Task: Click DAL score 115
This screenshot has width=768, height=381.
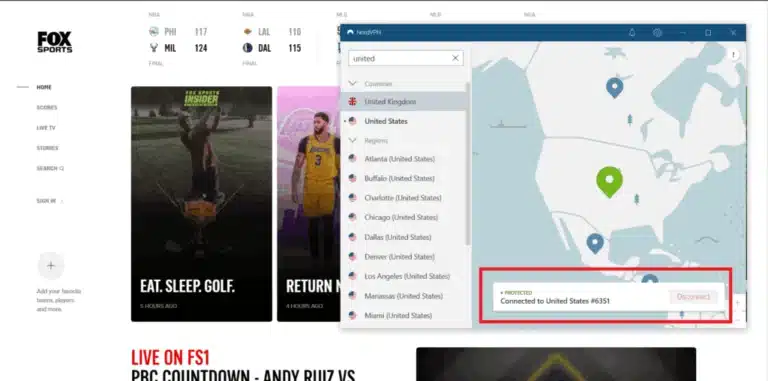Action: coord(294,48)
